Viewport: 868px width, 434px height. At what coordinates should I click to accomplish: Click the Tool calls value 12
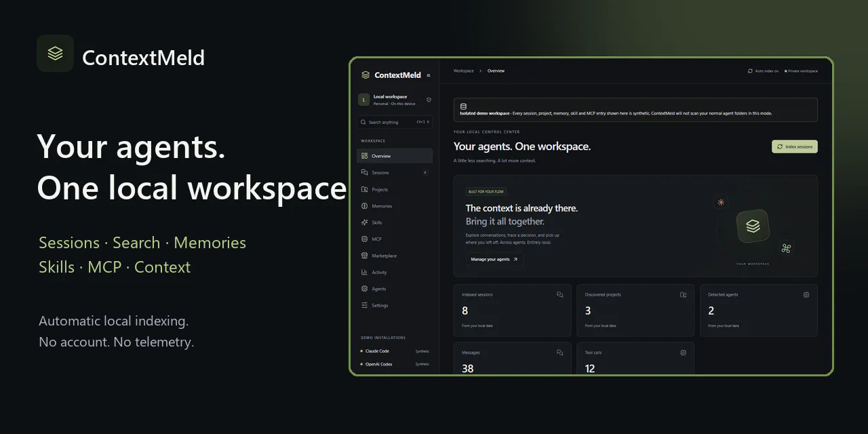590,369
